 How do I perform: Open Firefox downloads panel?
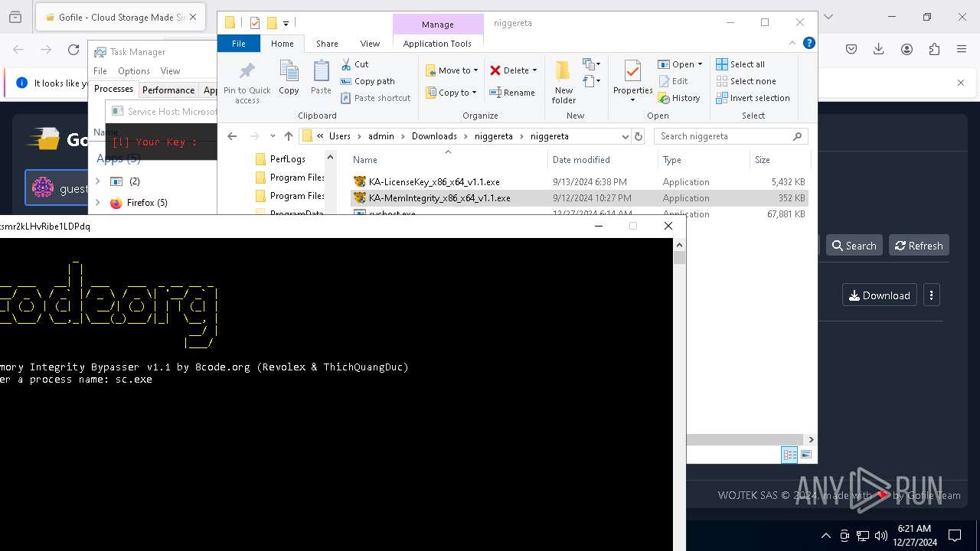[879, 50]
